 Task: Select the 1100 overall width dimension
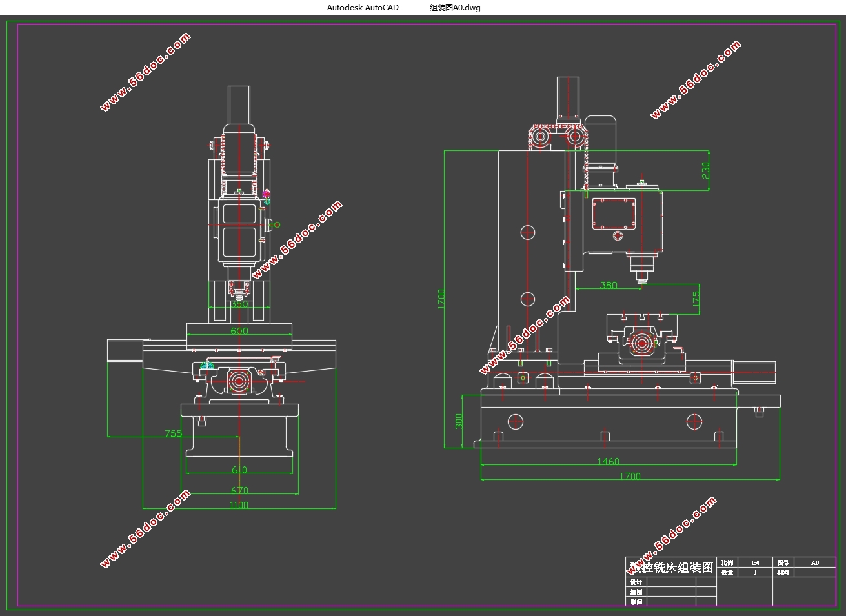click(239, 505)
